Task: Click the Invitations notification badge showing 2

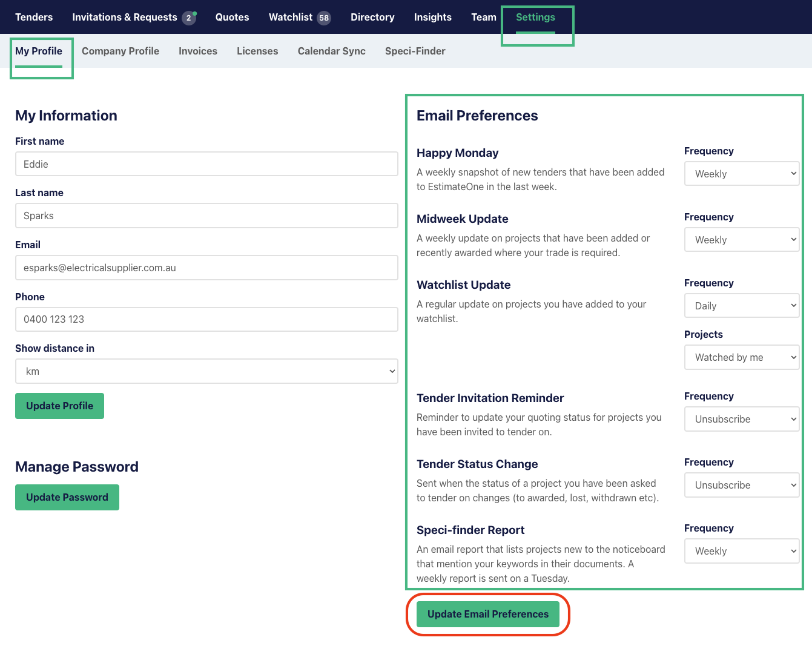Action: (189, 18)
